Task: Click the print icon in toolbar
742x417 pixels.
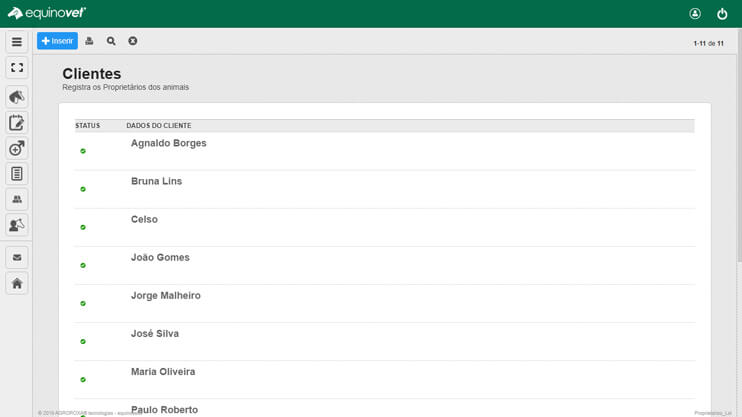Action: click(89, 41)
